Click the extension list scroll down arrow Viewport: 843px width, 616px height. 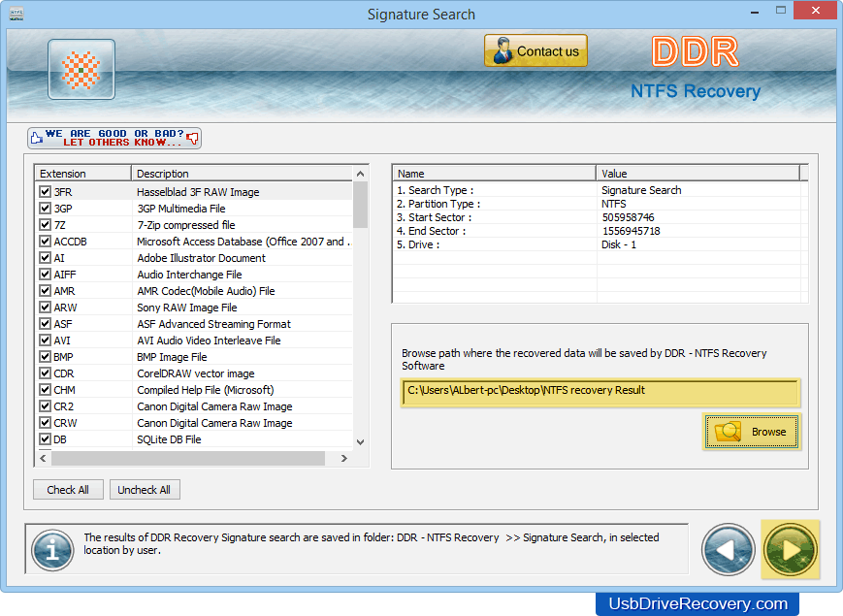(x=360, y=441)
